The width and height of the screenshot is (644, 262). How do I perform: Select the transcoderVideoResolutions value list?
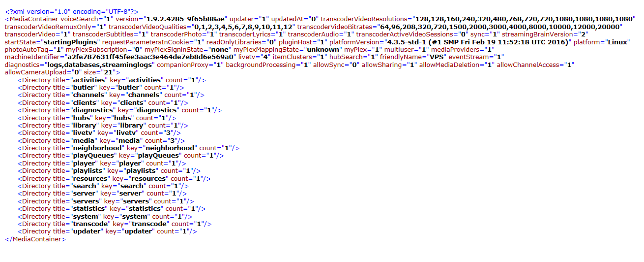(x=525, y=19)
